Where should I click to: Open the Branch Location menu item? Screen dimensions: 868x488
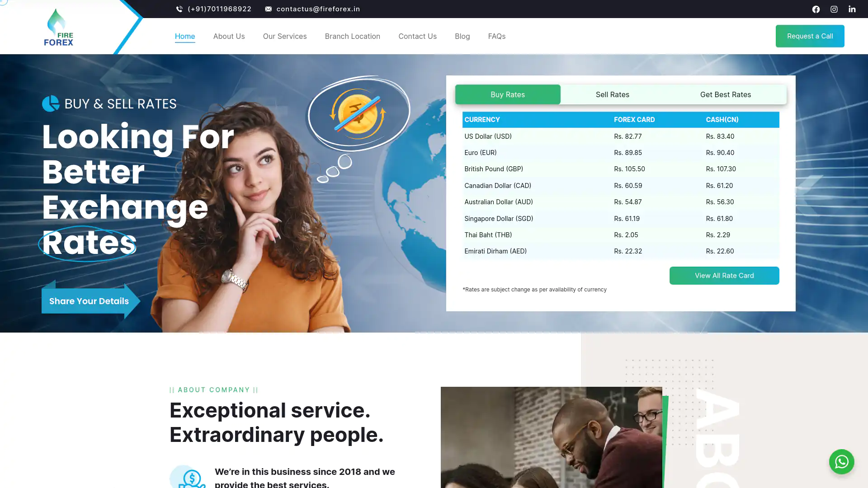(x=352, y=36)
